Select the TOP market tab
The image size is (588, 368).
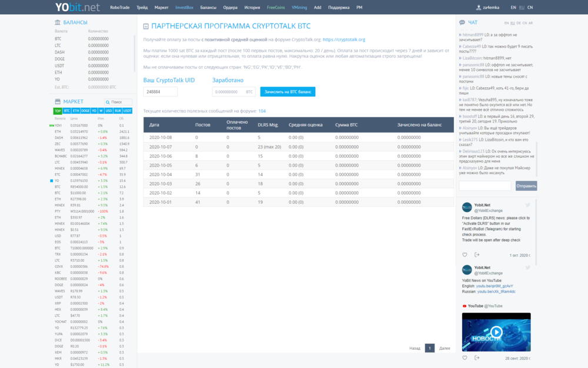click(58, 111)
